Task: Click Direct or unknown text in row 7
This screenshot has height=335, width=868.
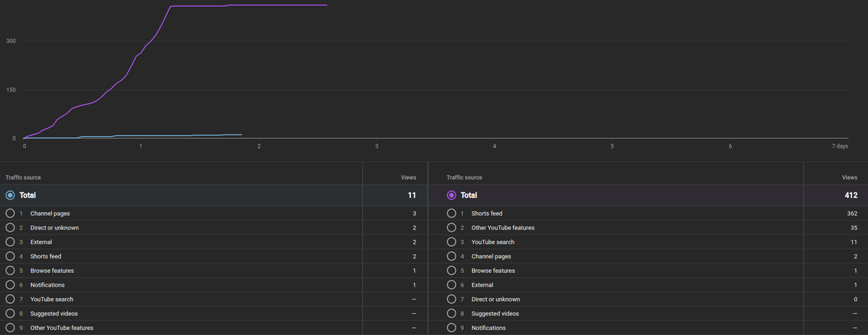Action: (x=495, y=299)
